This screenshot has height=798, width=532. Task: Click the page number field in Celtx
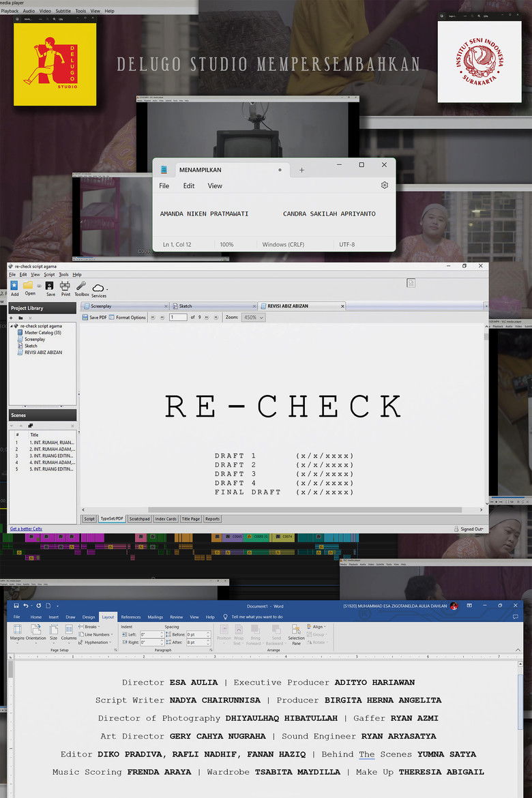tap(178, 318)
